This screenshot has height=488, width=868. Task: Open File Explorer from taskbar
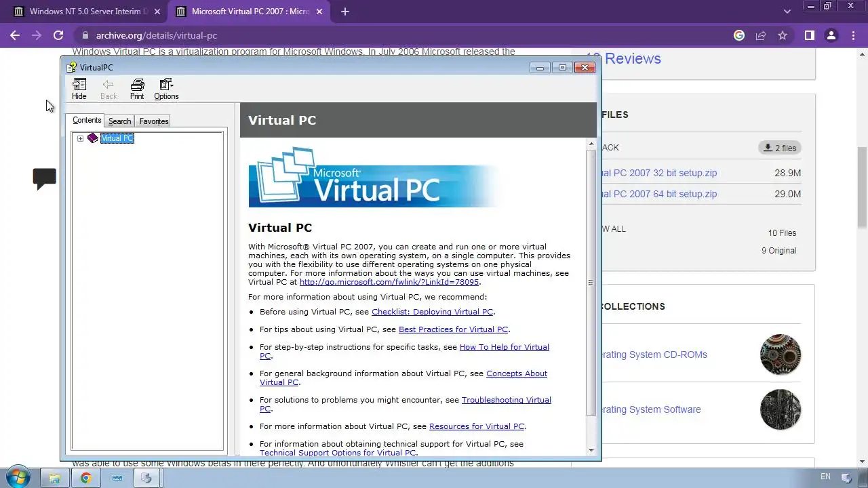(55, 478)
